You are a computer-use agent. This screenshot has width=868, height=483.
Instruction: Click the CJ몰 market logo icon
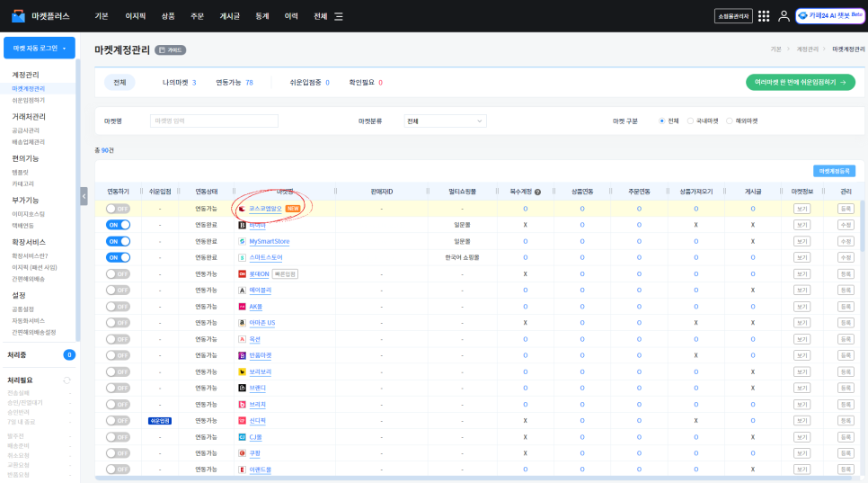coord(242,437)
